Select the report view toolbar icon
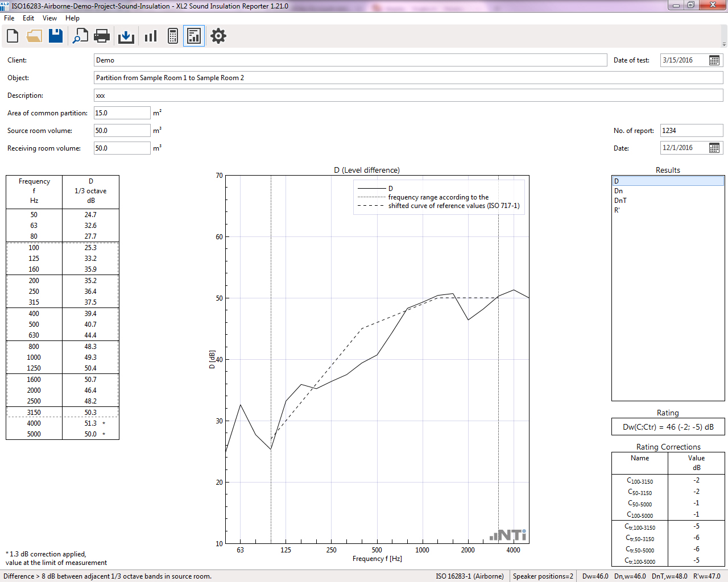 194,36
